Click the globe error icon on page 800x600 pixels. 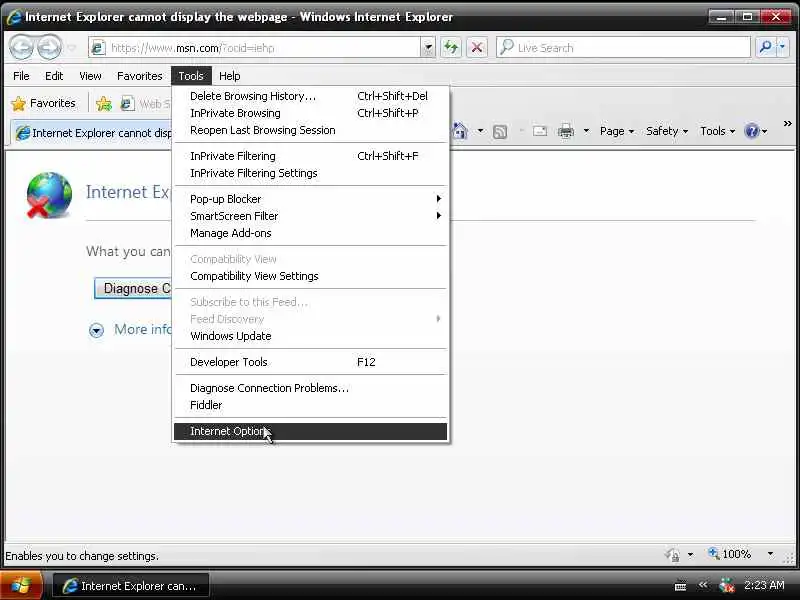click(x=48, y=195)
